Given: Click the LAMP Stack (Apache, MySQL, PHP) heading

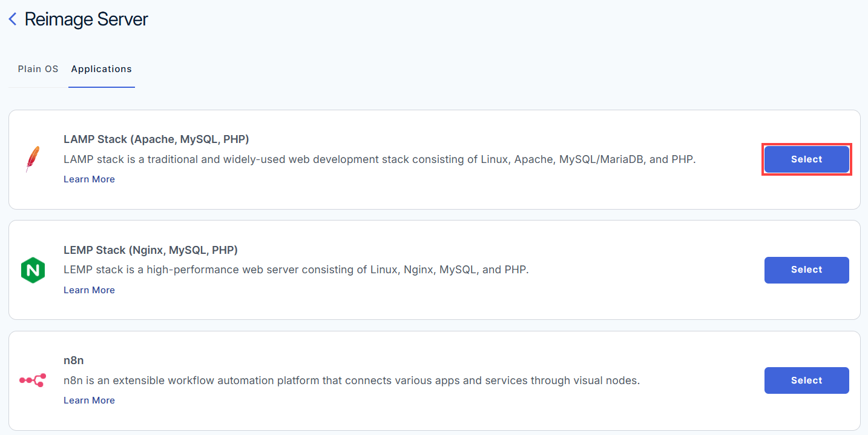Looking at the screenshot, I should tap(156, 139).
